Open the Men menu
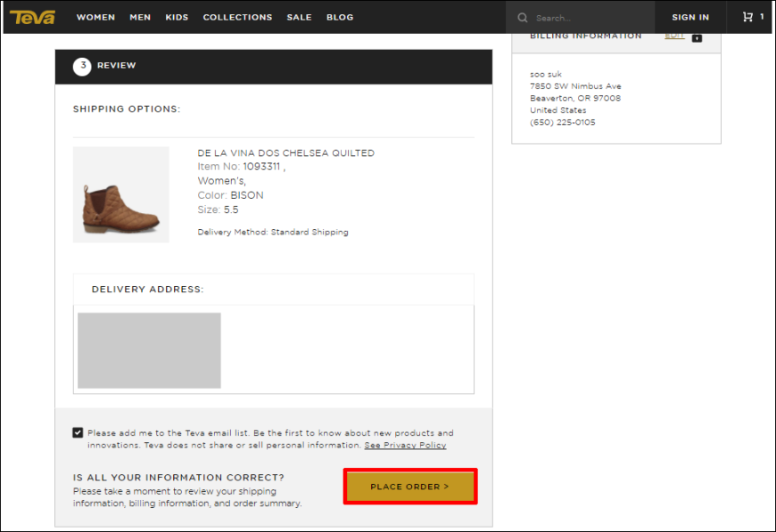 point(140,17)
